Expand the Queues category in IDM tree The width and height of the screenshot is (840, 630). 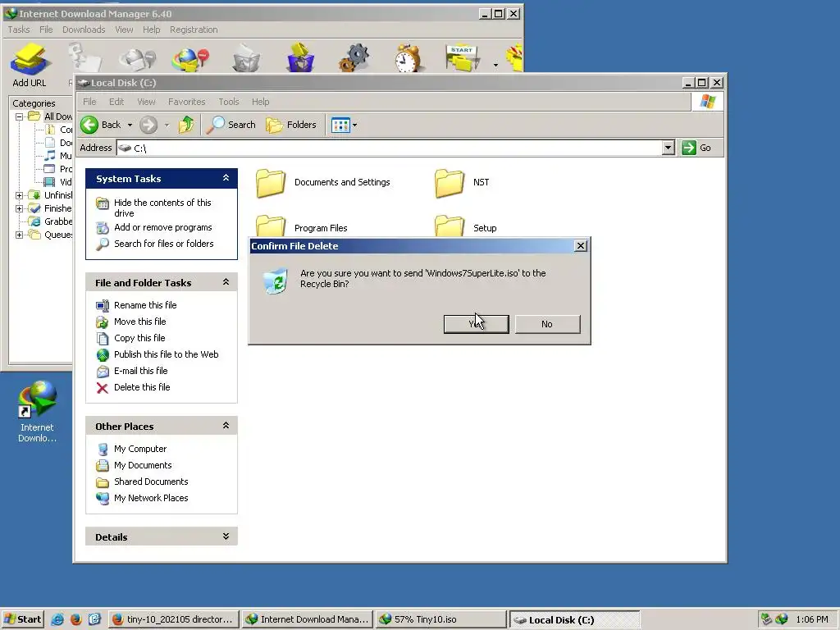click(x=20, y=235)
